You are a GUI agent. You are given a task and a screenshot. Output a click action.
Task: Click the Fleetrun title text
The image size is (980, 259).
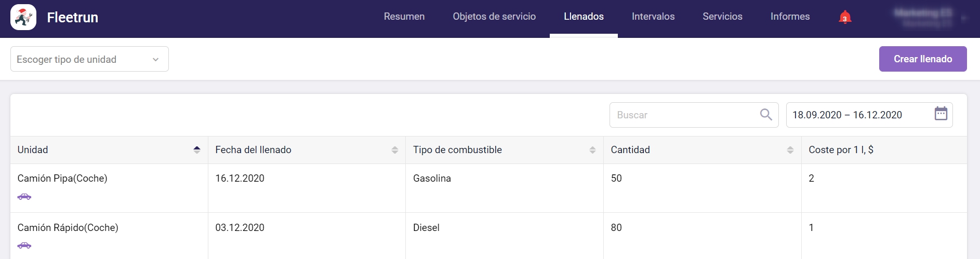point(72,18)
